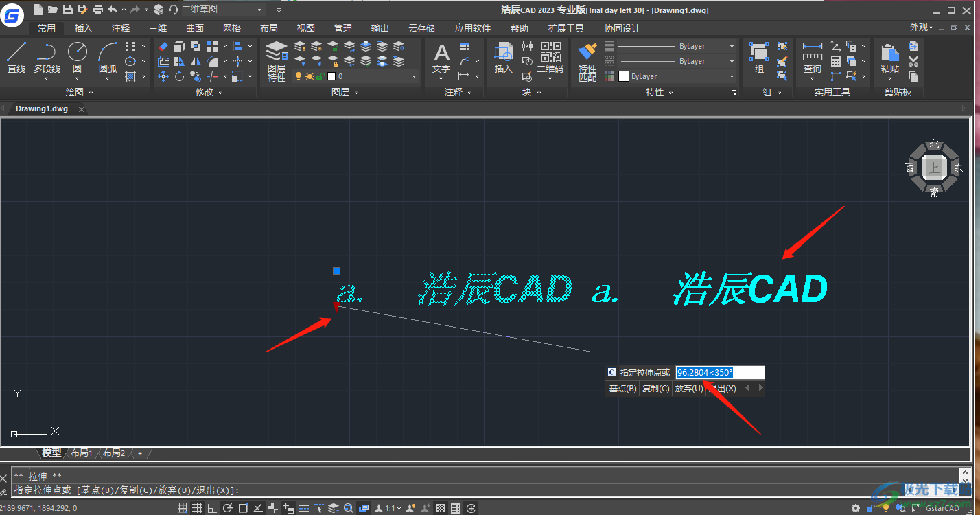The image size is (980, 515).
Task: Toggle the layer lightbulb on/off icon
Action: pos(299,76)
